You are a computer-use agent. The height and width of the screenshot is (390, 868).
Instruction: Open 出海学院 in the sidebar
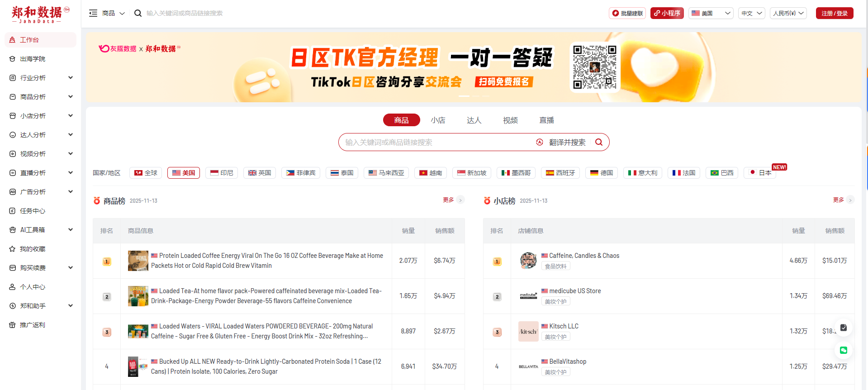click(x=40, y=59)
